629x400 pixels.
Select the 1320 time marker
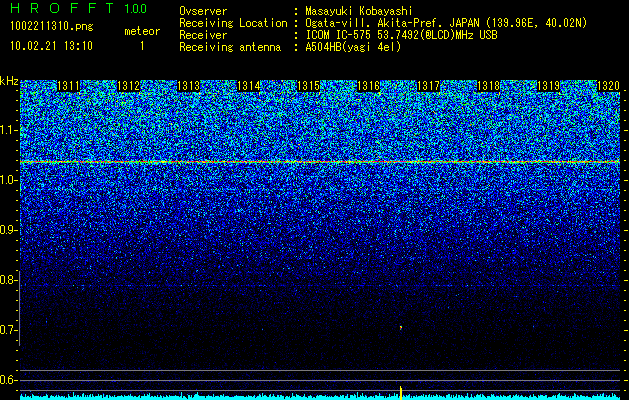[609, 86]
